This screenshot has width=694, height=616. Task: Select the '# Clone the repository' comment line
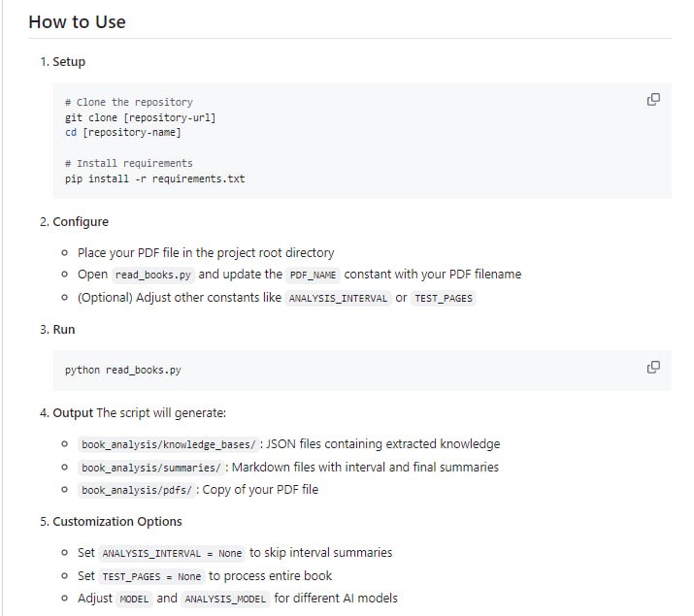[x=128, y=102]
